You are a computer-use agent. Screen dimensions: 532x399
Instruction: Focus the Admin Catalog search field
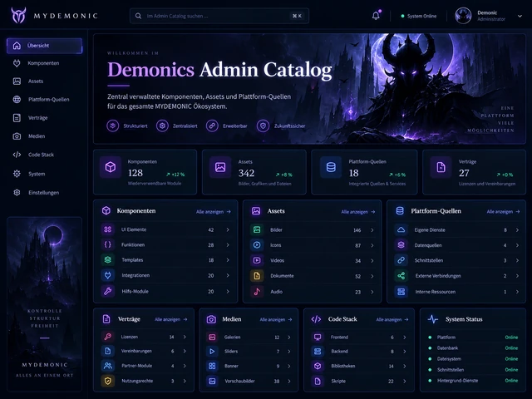219,16
